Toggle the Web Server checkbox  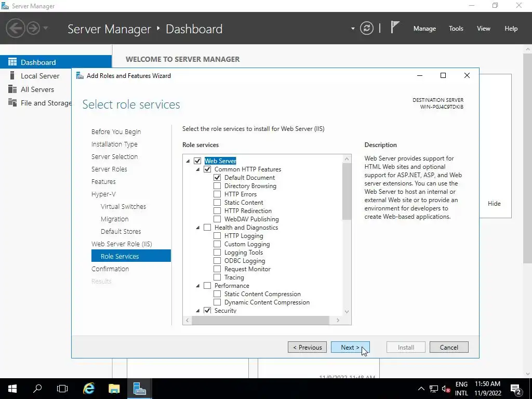coord(197,161)
